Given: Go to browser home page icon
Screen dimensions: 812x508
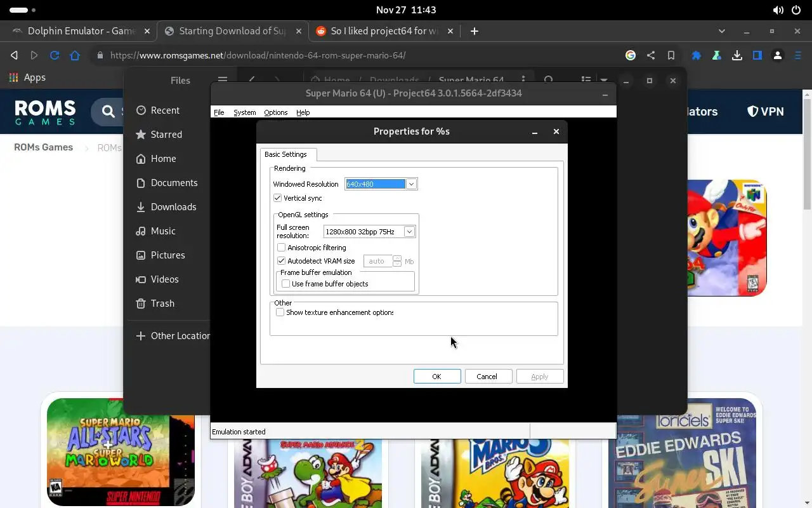Looking at the screenshot, I should click(75, 55).
